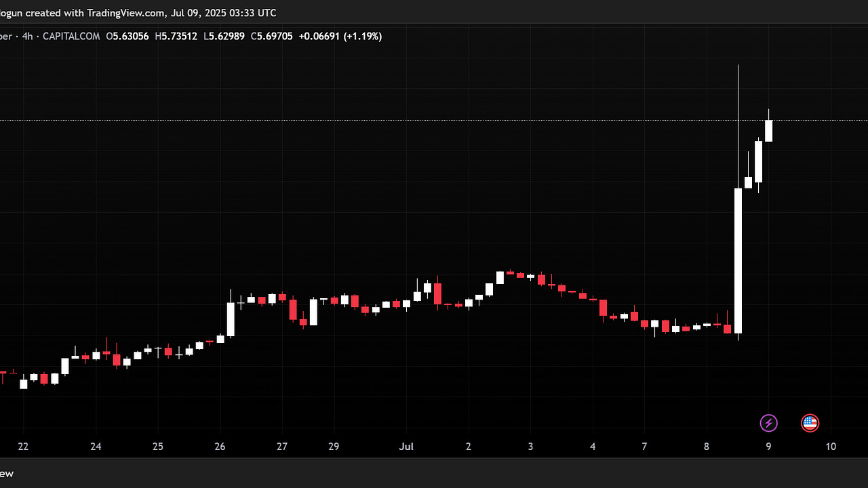Click date label 3 on the time axis
Image resolution: width=868 pixels, height=488 pixels.
[530, 447]
